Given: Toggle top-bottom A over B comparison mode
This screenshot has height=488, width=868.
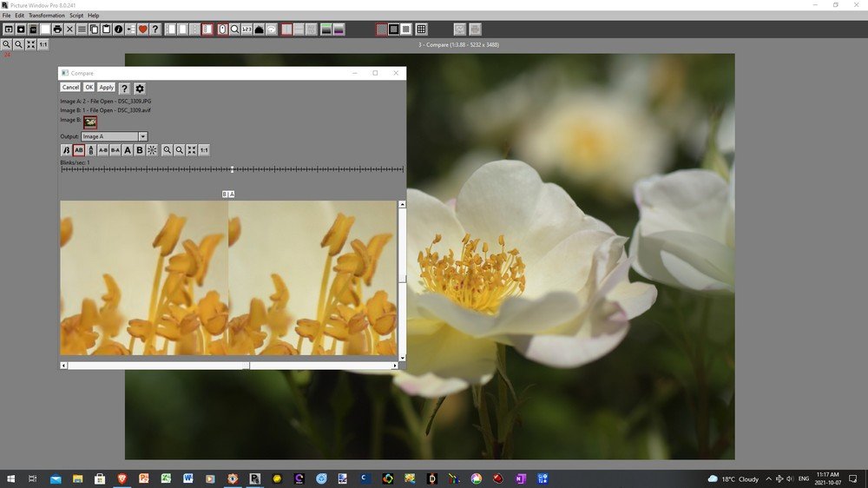Looking at the screenshot, I should click(91, 150).
